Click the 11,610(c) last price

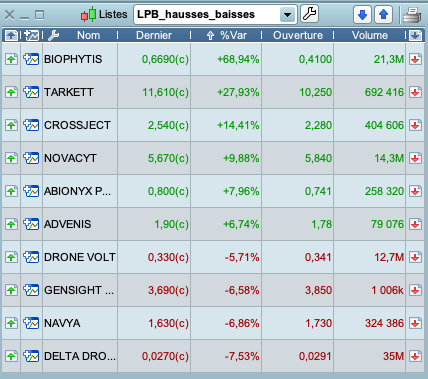[x=166, y=92]
